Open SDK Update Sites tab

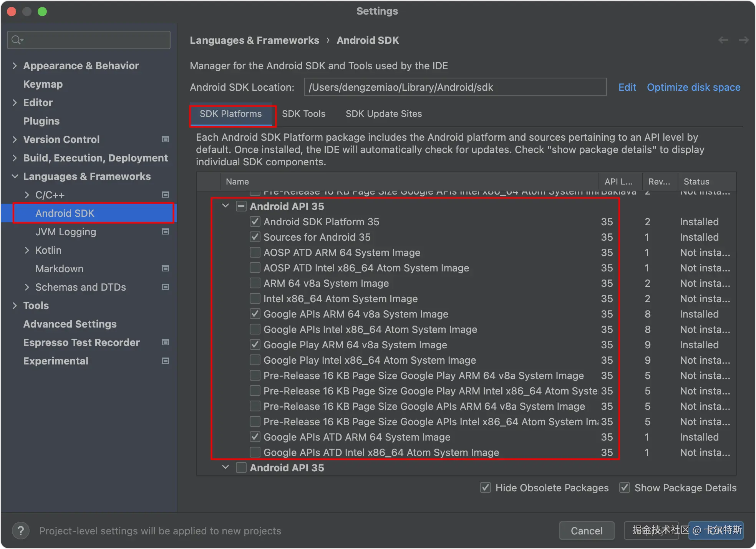383,114
